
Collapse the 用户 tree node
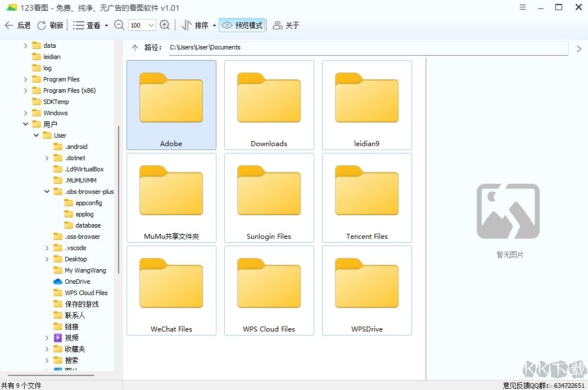[x=25, y=124]
